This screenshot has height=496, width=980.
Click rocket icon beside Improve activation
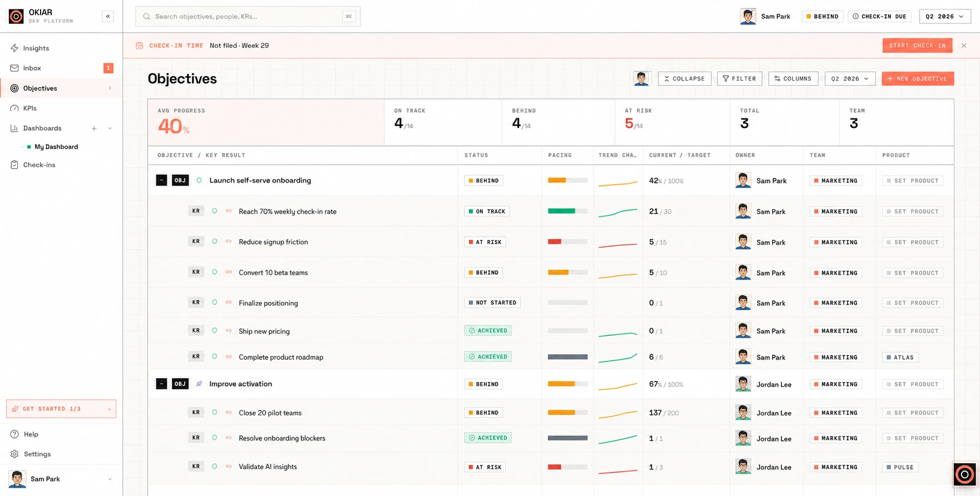click(x=199, y=384)
